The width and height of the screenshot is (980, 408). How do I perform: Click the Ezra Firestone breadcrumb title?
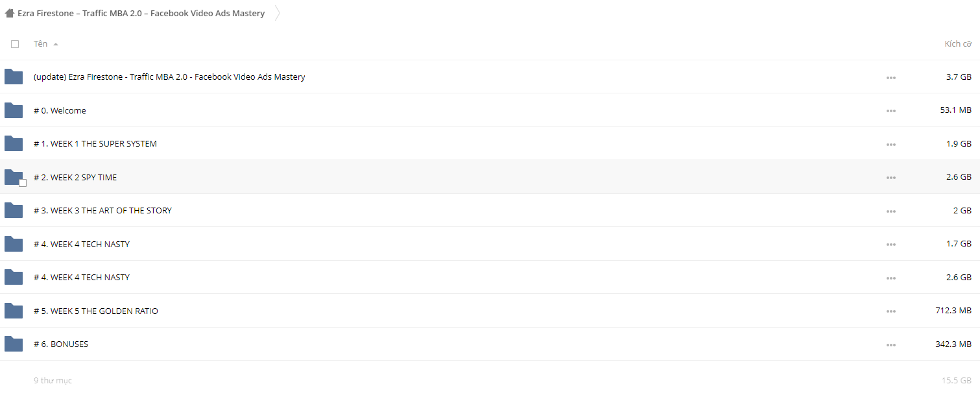(x=141, y=13)
